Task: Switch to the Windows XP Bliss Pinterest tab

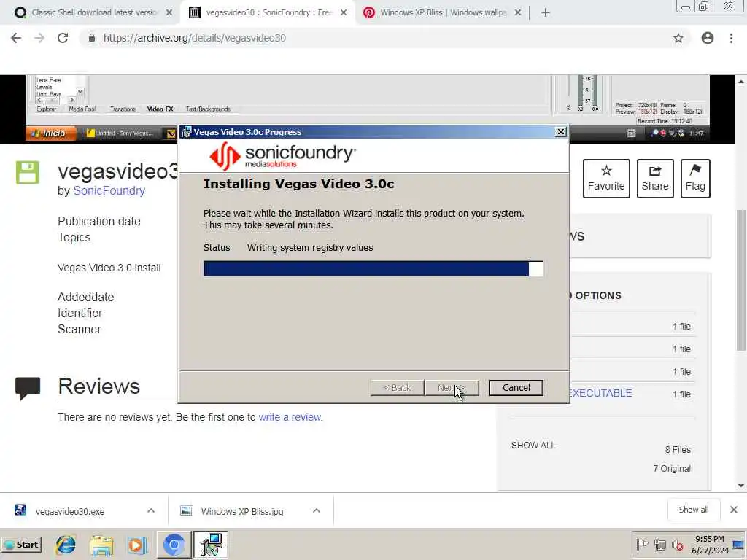Action: pyautogui.click(x=443, y=12)
